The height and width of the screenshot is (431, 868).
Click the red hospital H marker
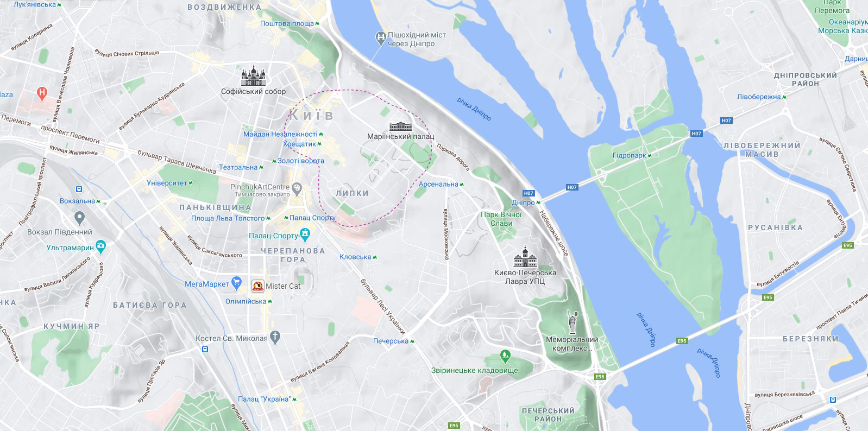[x=42, y=93]
